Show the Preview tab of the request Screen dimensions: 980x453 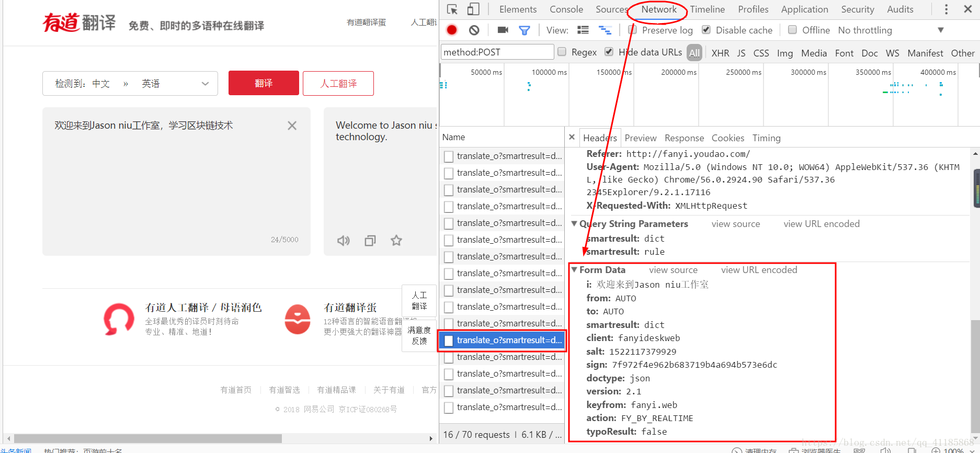(x=640, y=138)
